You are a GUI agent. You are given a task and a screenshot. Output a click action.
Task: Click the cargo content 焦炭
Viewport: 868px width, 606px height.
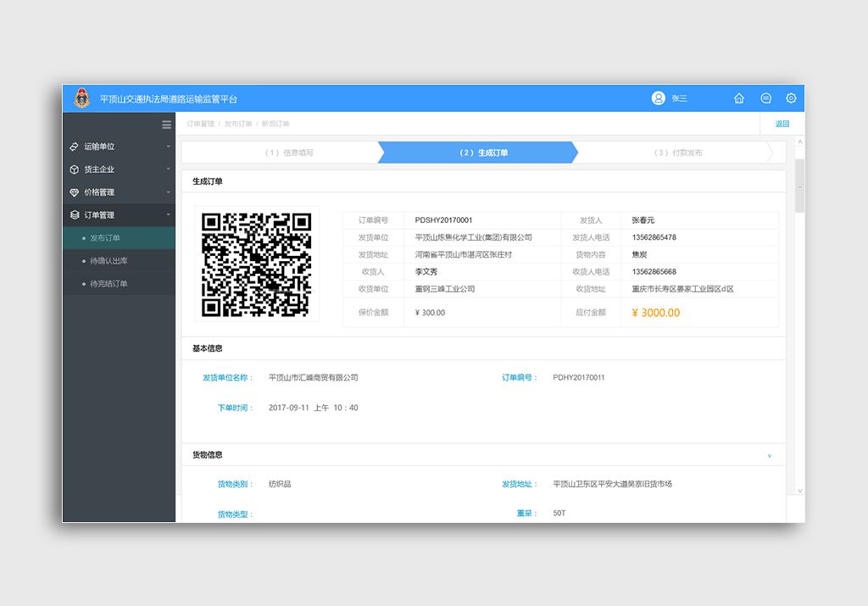pyautogui.click(x=639, y=254)
